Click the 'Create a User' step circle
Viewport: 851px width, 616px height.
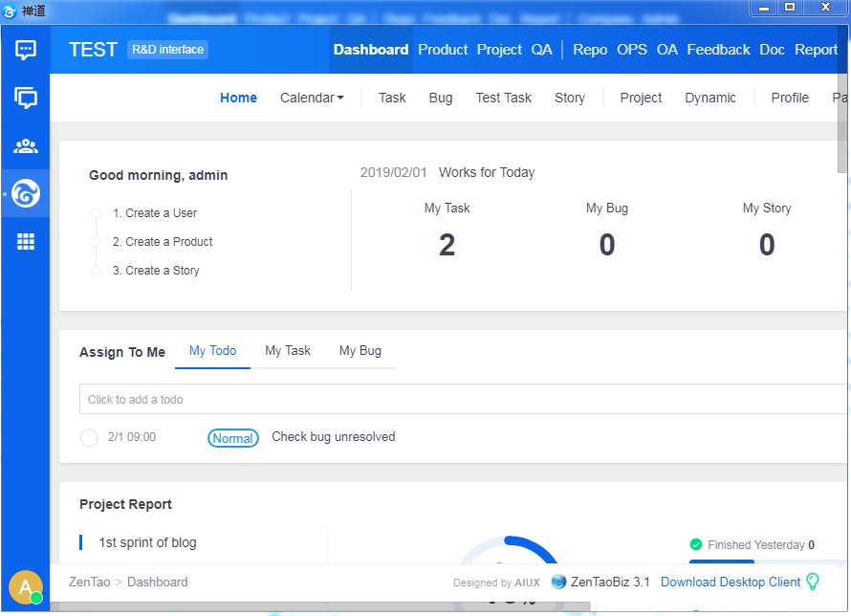point(96,213)
